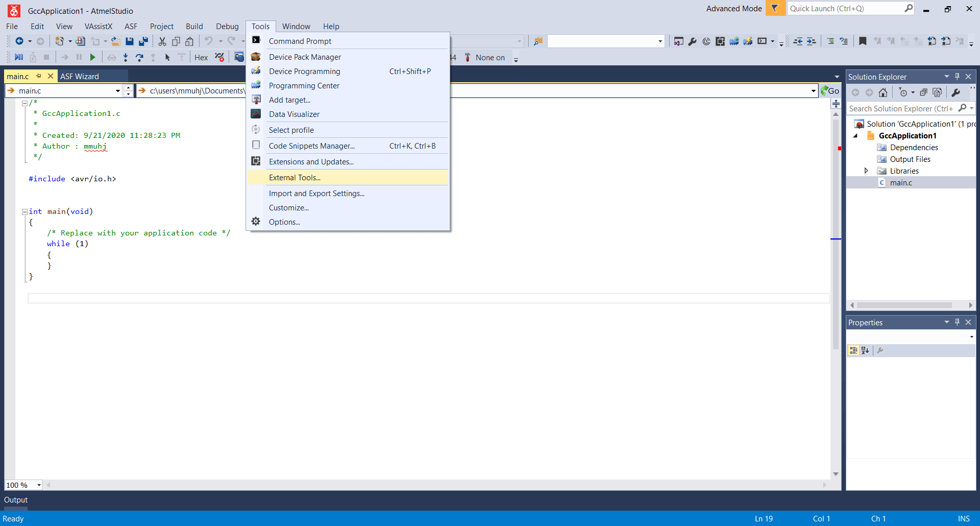
Task: Select External Tools... from the Tools menu
Action: (x=348, y=178)
